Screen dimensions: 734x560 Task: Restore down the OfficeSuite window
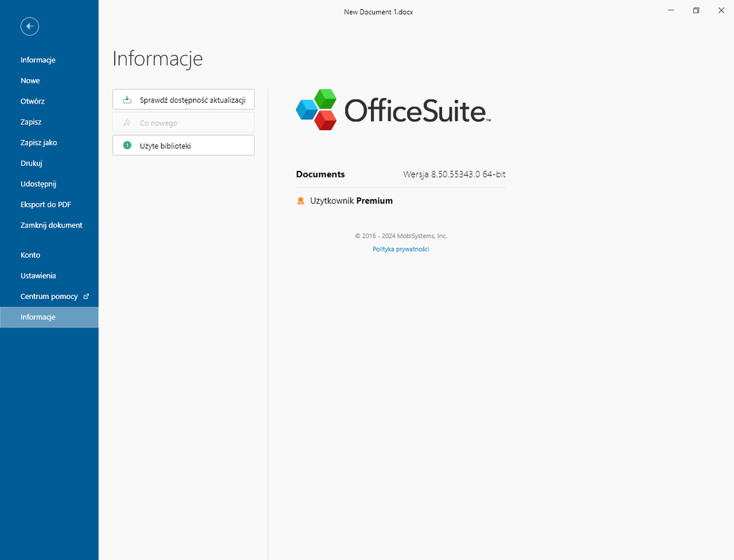[x=696, y=10]
